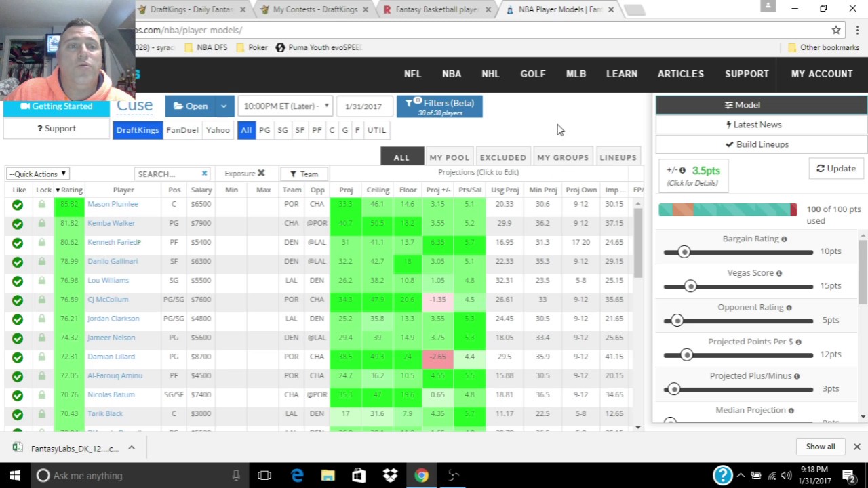Sort the table by Rating column
The height and width of the screenshot is (488, 868).
[x=69, y=190]
